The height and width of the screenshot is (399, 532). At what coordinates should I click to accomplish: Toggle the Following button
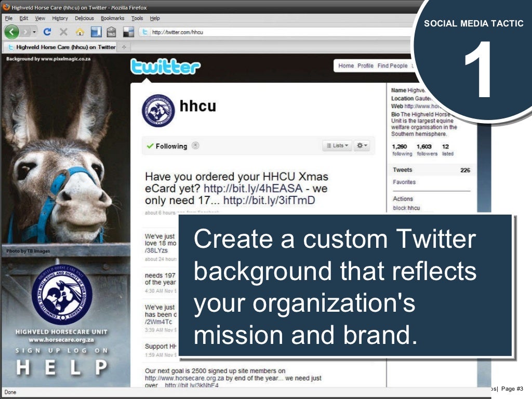point(167,146)
